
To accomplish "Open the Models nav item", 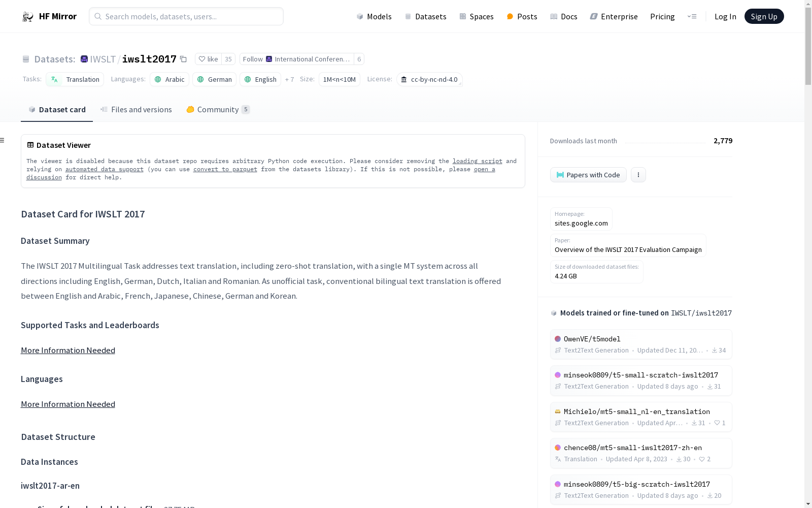I will 374,16.
